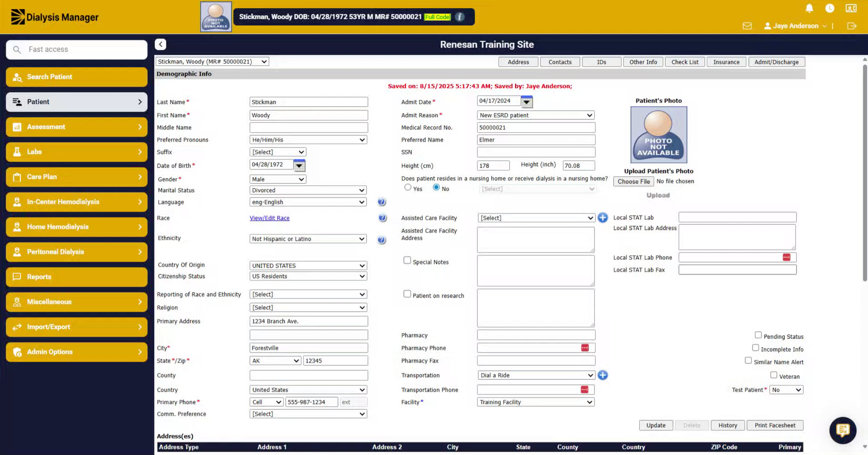This screenshot has height=455, width=868.
Task: Check the Patient on research checkbox
Action: (407, 294)
